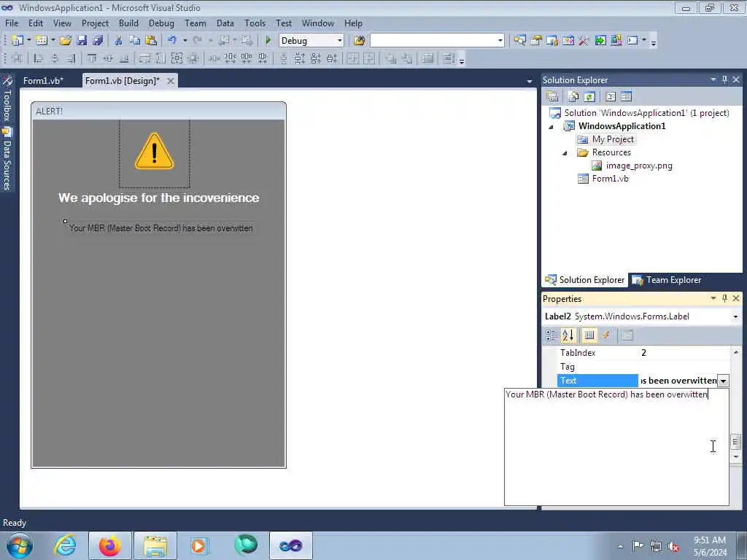747x560 pixels.
Task: Open the Toolbox side panel
Action: point(7,99)
